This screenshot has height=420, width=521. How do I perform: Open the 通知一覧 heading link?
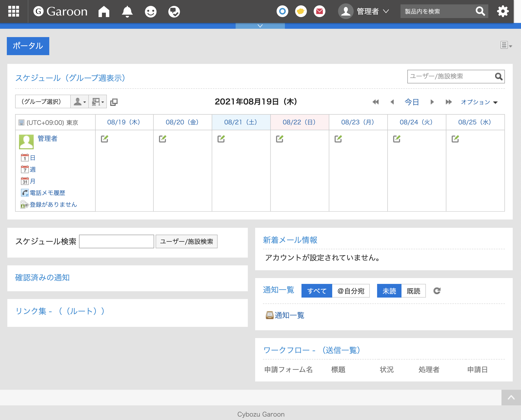pyautogui.click(x=279, y=290)
